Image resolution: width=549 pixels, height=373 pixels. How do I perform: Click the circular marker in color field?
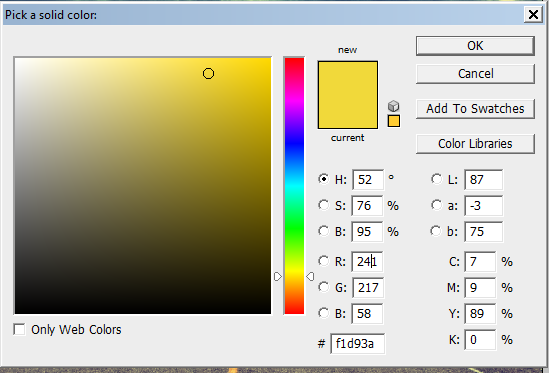click(208, 74)
